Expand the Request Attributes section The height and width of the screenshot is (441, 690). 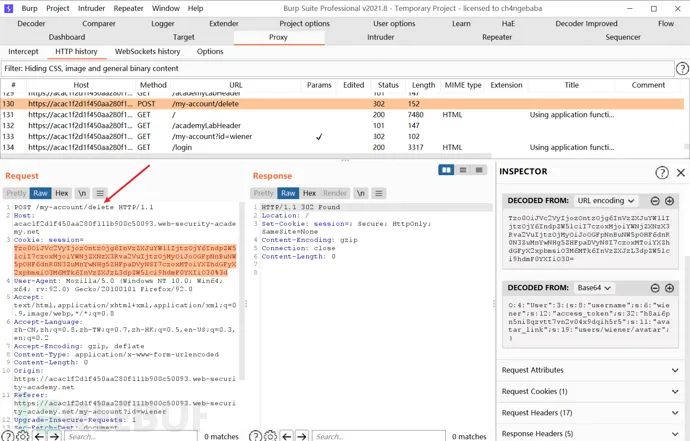[x=590, y=370]
